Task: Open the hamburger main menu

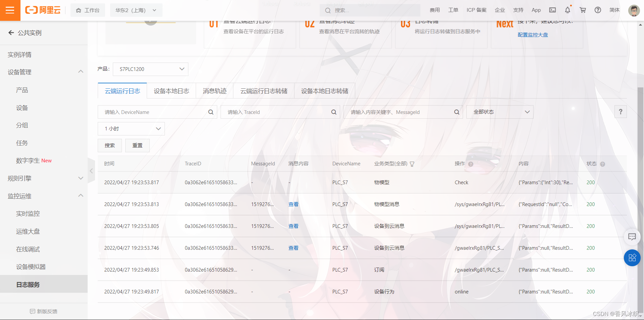Action: pyautogui.click(x=10, y=10)
